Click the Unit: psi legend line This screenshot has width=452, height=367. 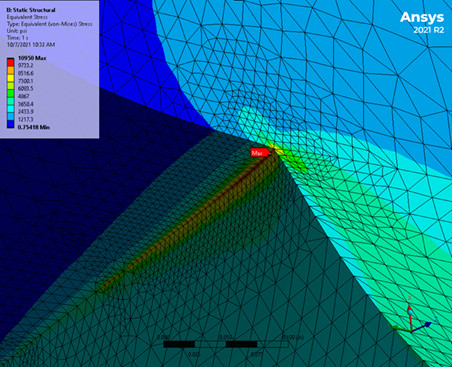pyautogui.click(x=17, y=31)
